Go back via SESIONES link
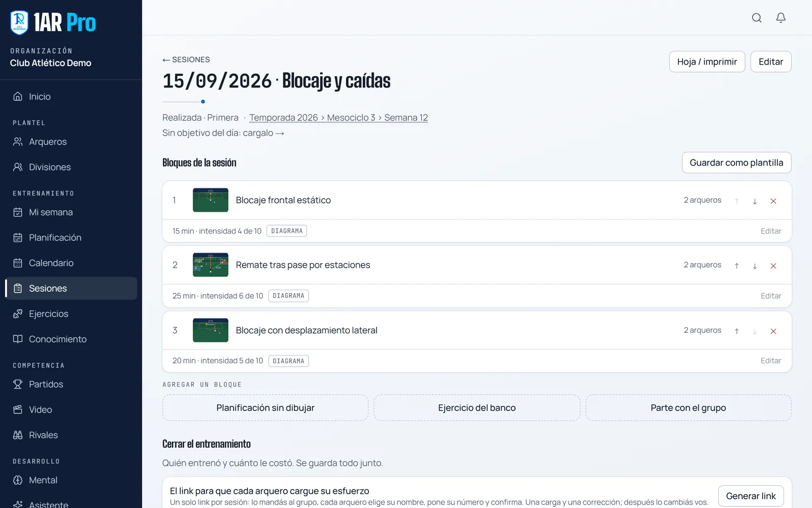Screen dimensions: 812x508 [x=186, y=59]
